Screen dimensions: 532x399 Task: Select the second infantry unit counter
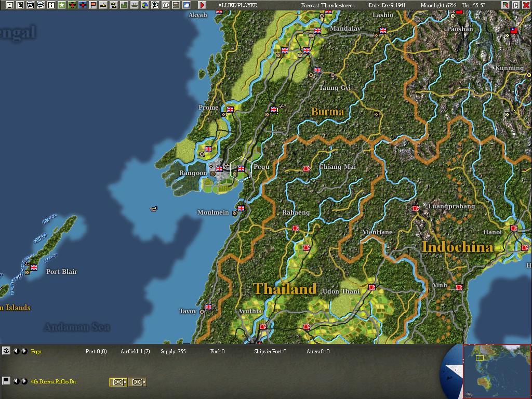(137, 382)
